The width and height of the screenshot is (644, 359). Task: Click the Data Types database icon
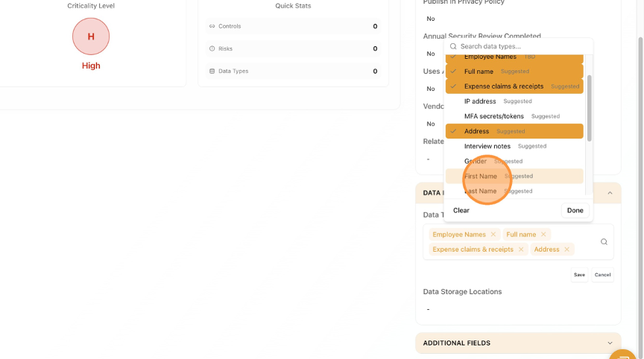[212, 72]
